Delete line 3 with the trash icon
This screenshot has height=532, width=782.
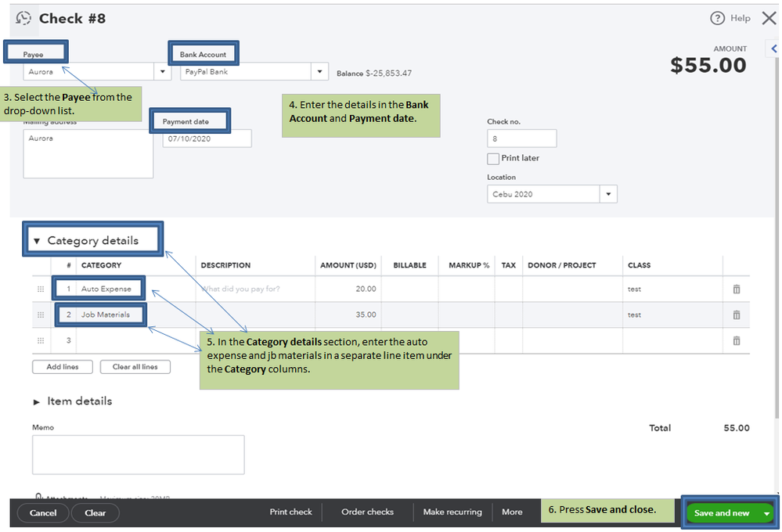point(736,341)
